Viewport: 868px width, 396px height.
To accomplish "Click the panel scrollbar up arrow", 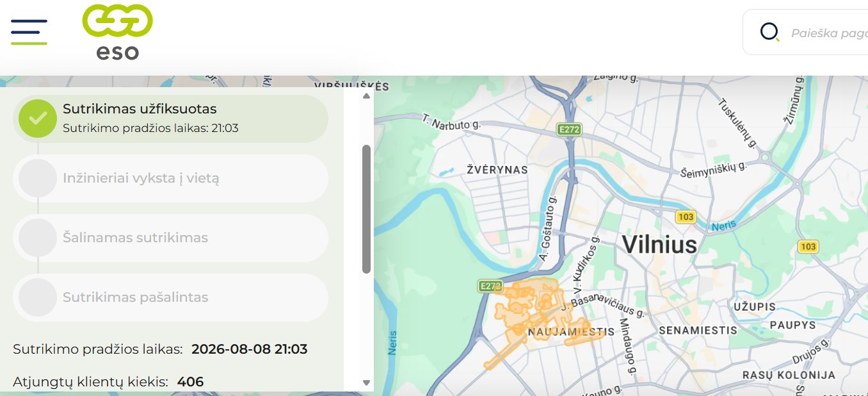I will pos(367,96).
